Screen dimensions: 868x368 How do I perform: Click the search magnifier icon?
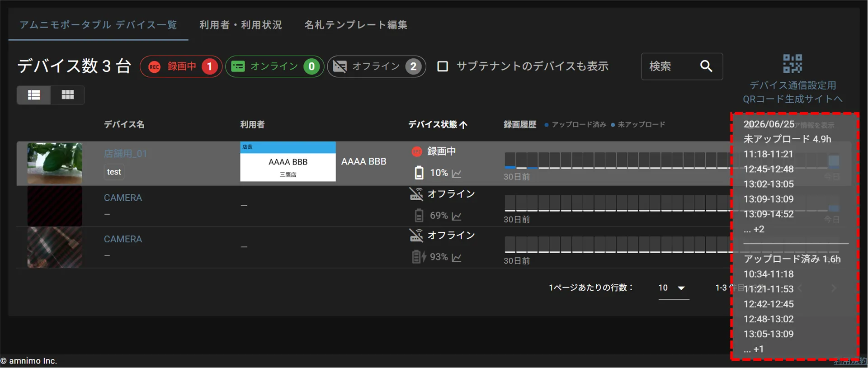706,66
